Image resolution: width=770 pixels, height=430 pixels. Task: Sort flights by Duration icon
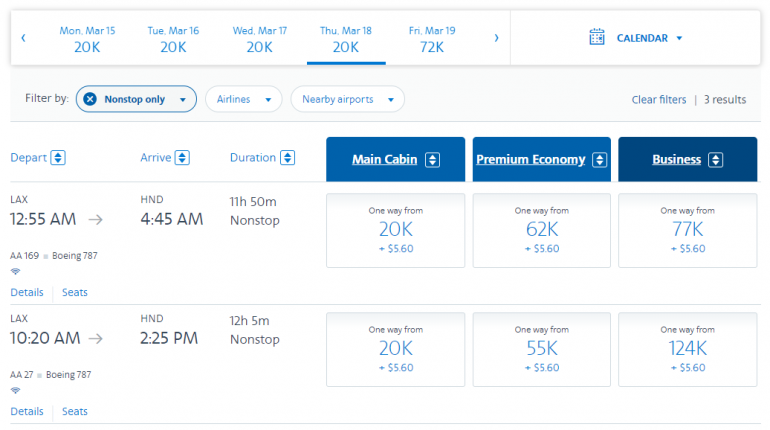(x=287, y=158)
